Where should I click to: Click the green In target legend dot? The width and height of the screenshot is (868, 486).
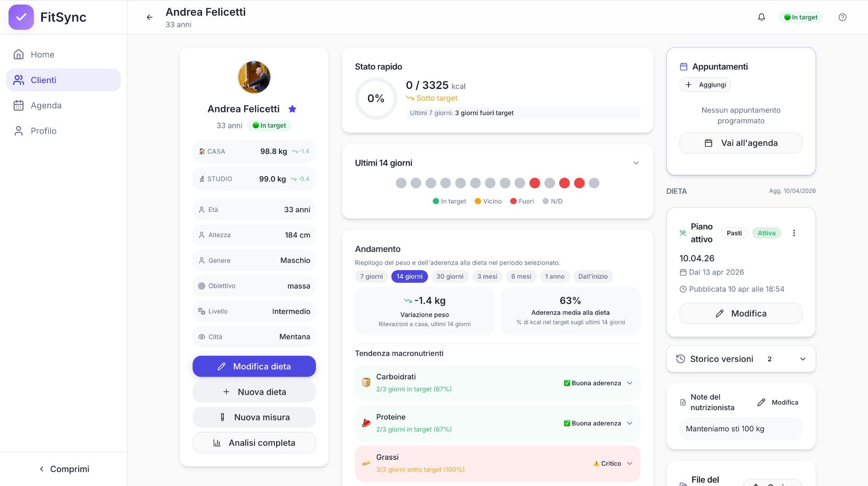(x=436, y=201)
